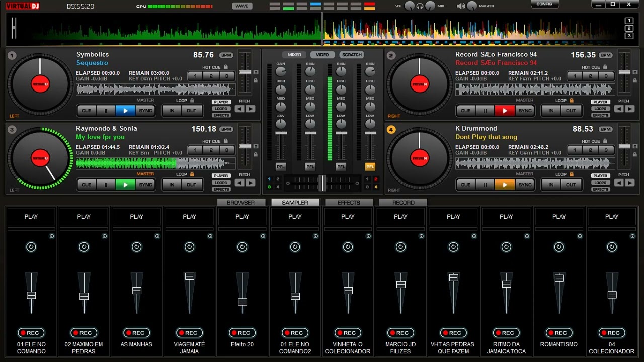Open the BROWSER tab
The width and height of the screenshot is (644, 362).
pyautogui.click(x=240, y=202)
